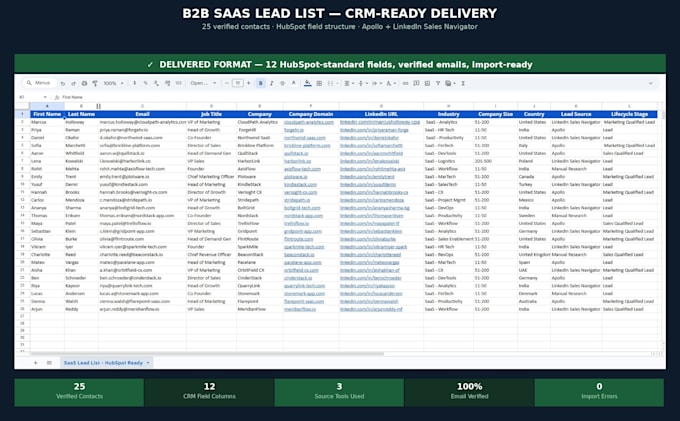Open harborlink.io domain link in Lena's row
Viewport: 680px width, 421px height.
point(298,161)
